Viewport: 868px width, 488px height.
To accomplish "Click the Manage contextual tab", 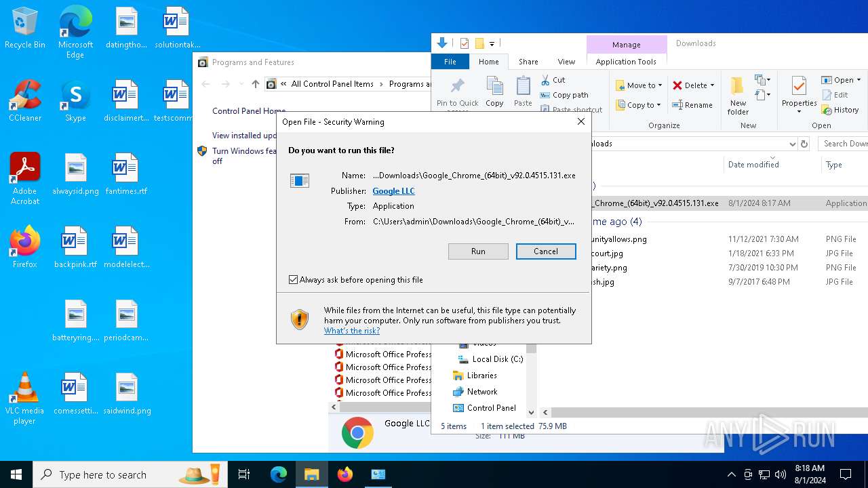I will (x=626, y=44).
